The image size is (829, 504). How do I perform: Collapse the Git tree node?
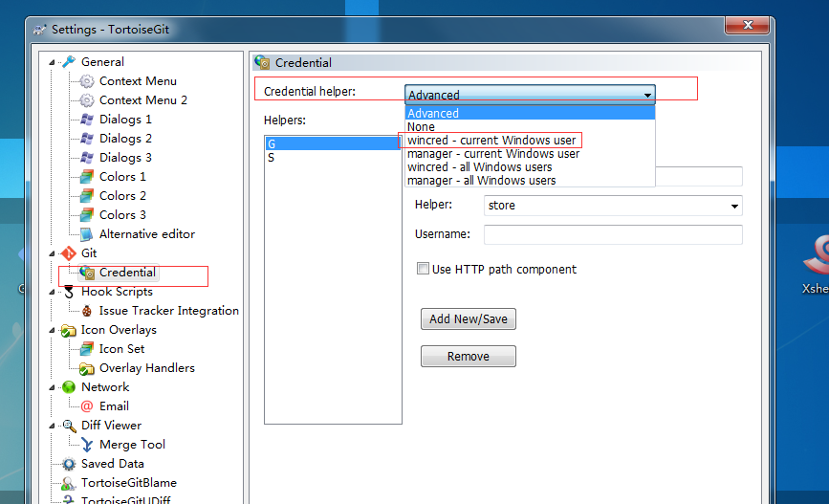point(52,253)
